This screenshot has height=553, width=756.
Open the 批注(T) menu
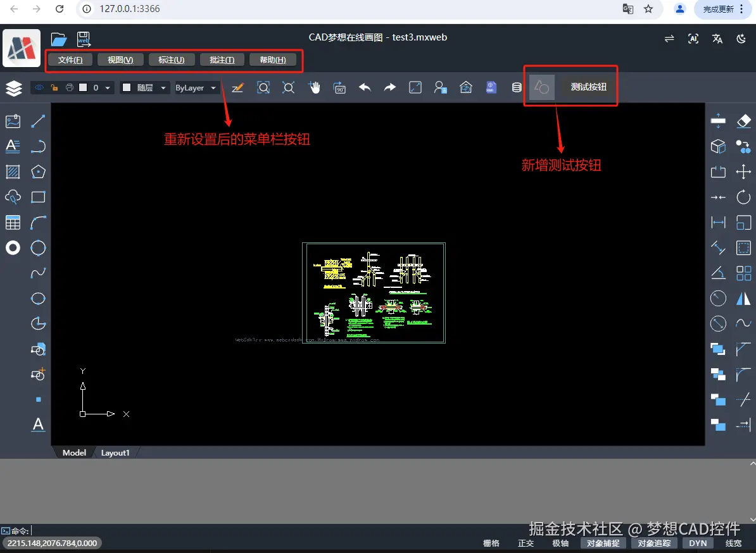point(222,59)
